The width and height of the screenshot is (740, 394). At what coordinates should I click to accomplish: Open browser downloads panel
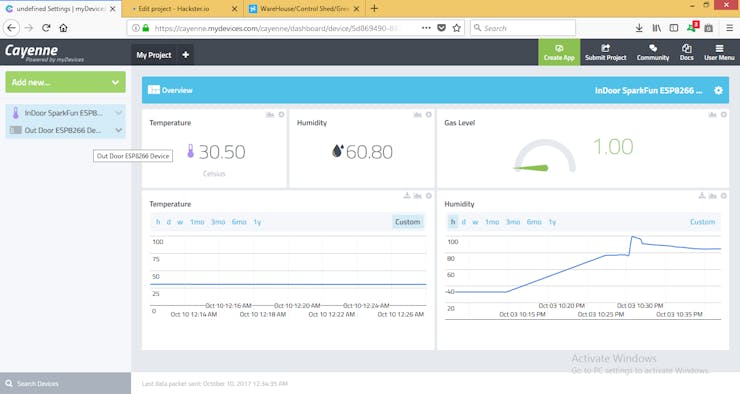click(639, 28)
